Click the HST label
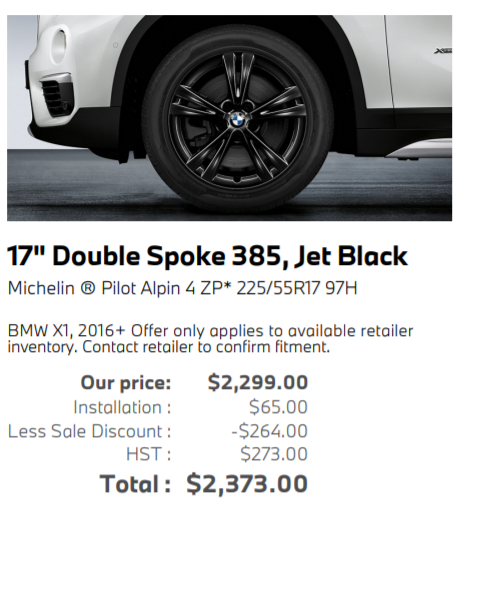 tap(148, 454)
